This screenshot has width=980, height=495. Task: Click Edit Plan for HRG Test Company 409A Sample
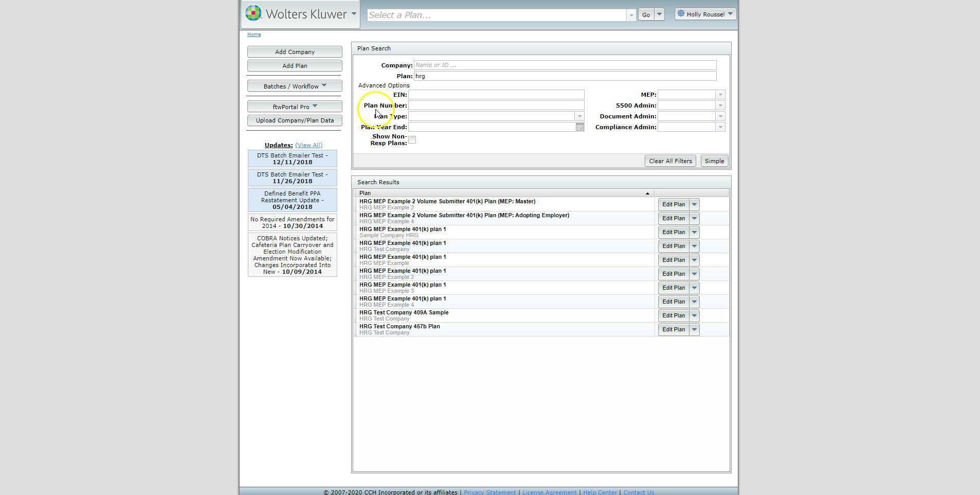(x=674, y=315)
